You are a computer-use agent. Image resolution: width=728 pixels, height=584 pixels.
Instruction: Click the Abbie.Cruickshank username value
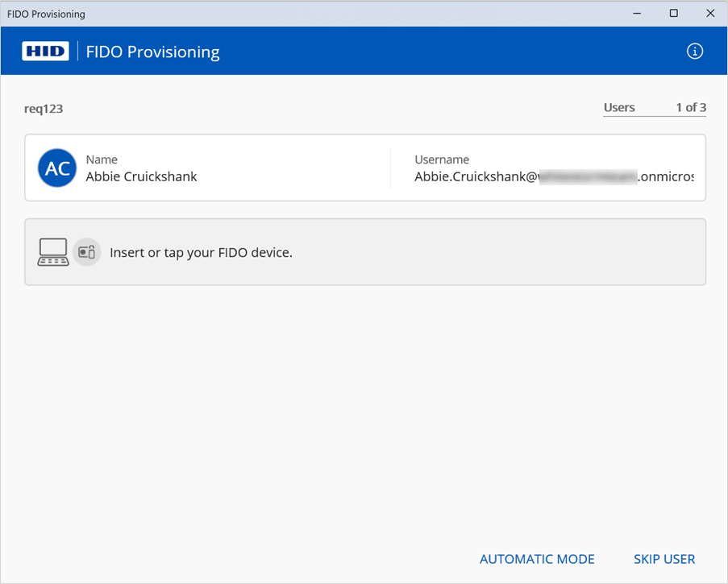tap(554, 176)
